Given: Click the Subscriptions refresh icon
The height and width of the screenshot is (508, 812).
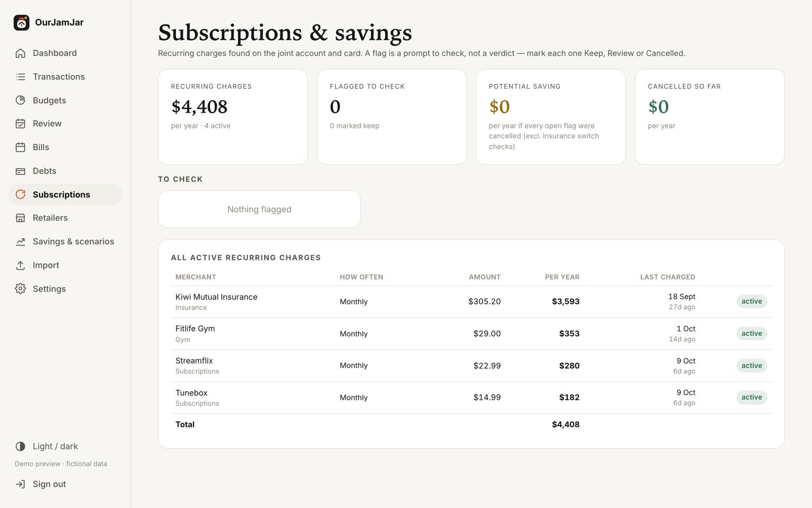Looking at the screenshot, I should (20, 194).
